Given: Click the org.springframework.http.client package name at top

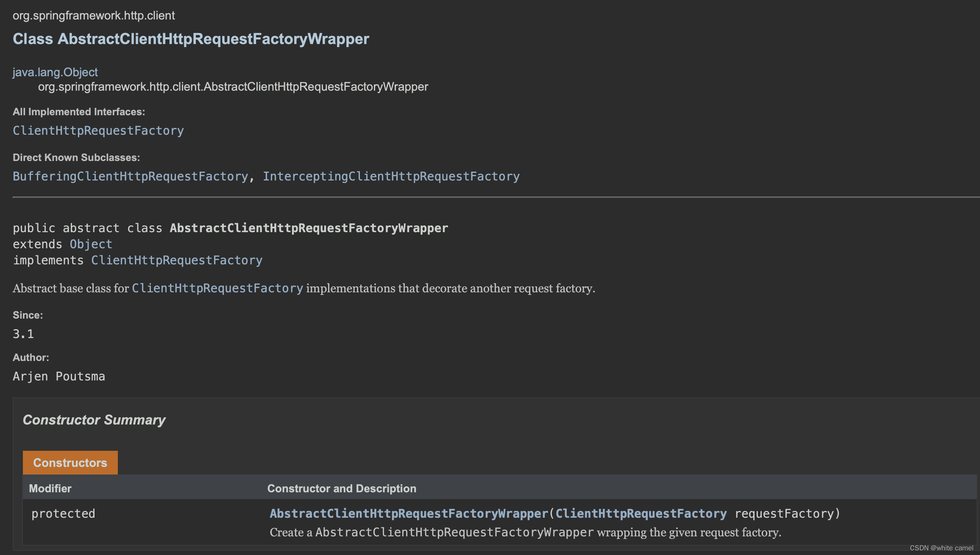Looking at the screenshot, I should click(x=94, y=16).
